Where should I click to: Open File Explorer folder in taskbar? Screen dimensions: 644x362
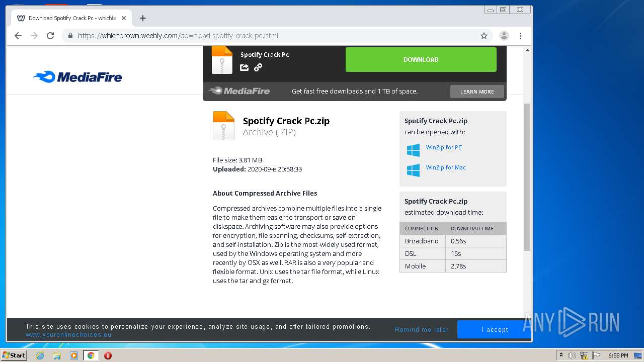pyautogui.click(x=57, y=355)
